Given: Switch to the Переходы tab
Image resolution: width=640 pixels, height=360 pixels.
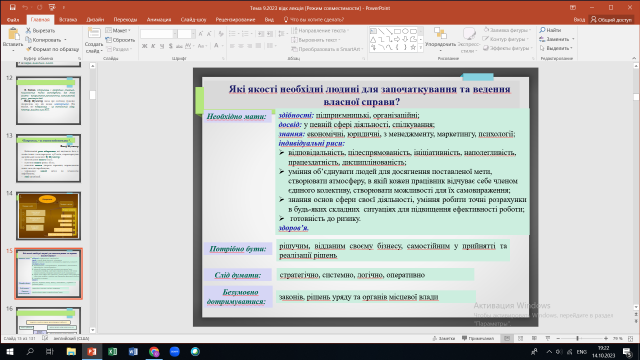Looking at the screenshot, I should [x=125, y=20].
